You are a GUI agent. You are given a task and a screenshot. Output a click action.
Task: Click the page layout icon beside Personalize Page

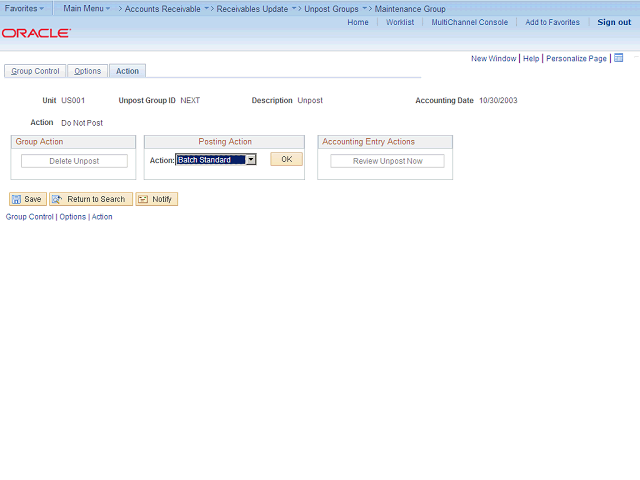619,58
